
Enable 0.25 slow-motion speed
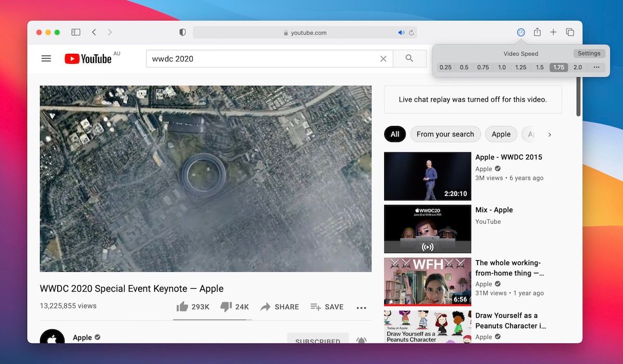445,67
